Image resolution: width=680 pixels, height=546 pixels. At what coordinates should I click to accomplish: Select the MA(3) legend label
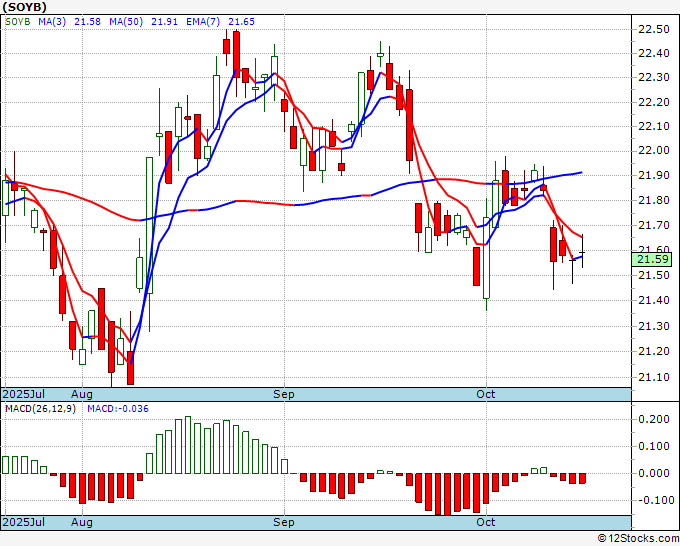(x=52, y=22)
